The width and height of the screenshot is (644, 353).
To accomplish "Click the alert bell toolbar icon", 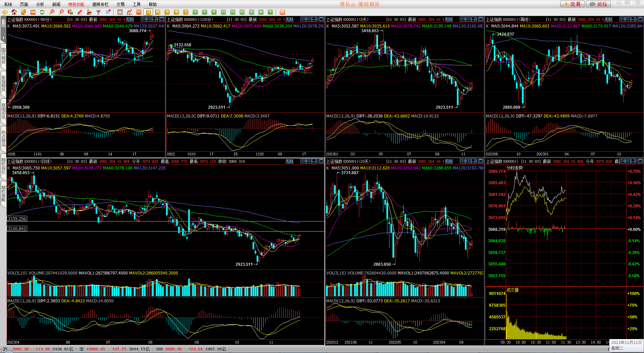I will tap(89, 12).
